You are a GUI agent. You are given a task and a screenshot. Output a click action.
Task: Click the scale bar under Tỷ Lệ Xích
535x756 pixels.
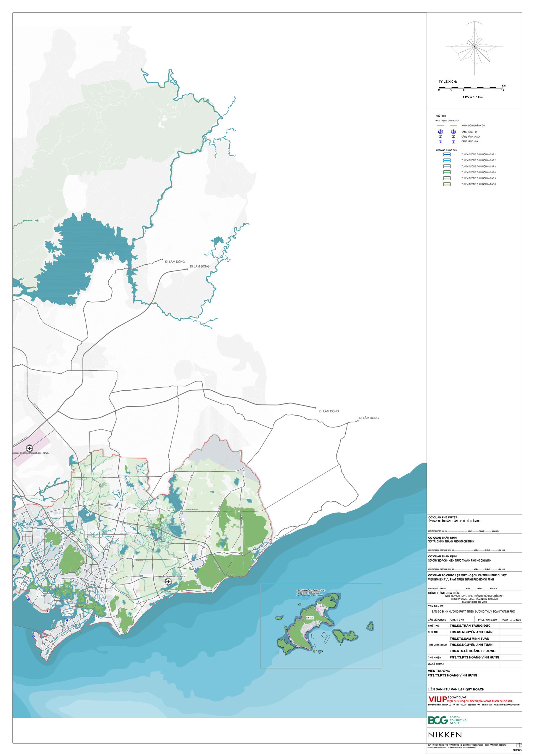(x=471, y=88)
